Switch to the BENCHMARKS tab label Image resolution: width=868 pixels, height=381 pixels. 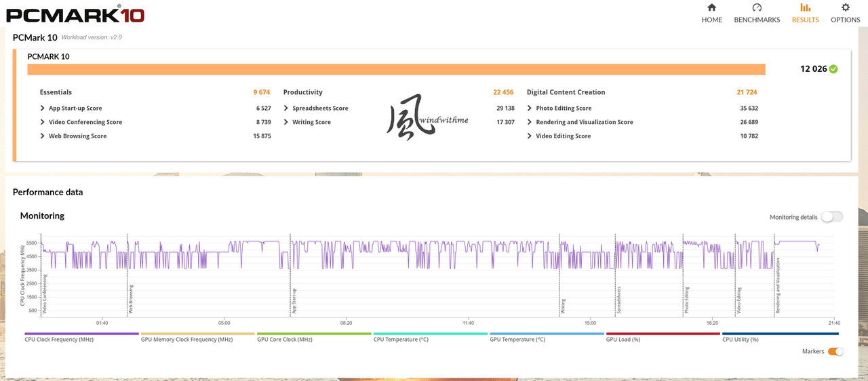pos(757,20)
